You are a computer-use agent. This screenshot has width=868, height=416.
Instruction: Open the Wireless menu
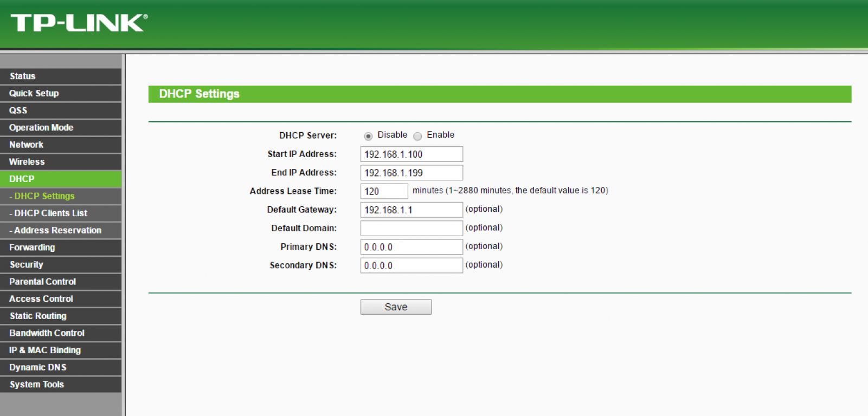[61, 162]
